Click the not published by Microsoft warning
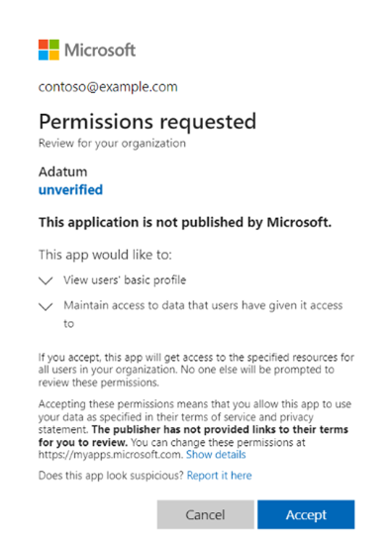The width and height of the screenshot is (392, 543). click(x=185, y=222)
